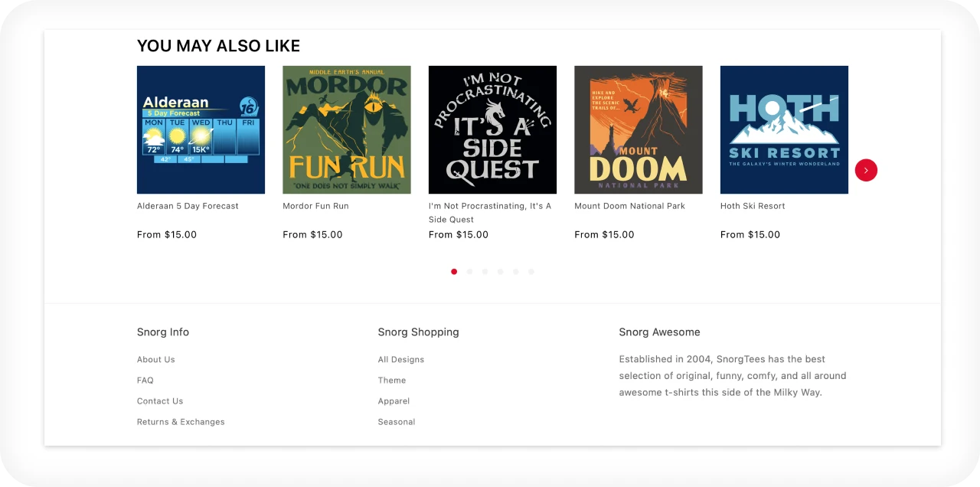Click the YOU MAY ALSO LIKE heading
The image size is (980, 487).
(x=218, y=46)
